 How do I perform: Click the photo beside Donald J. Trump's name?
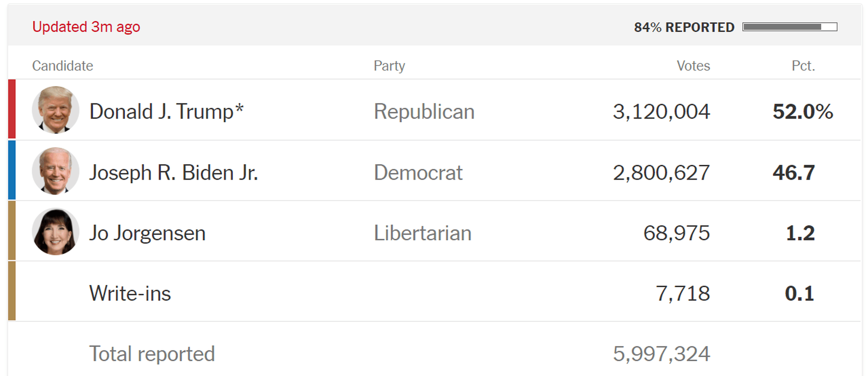(56, 110)
